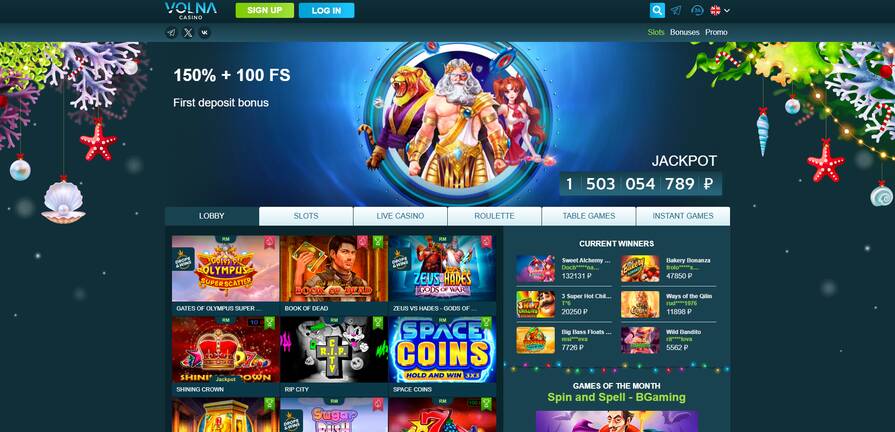895x432 pixels.
Task: Click the blue Log In button
Action: click(326, 10)
